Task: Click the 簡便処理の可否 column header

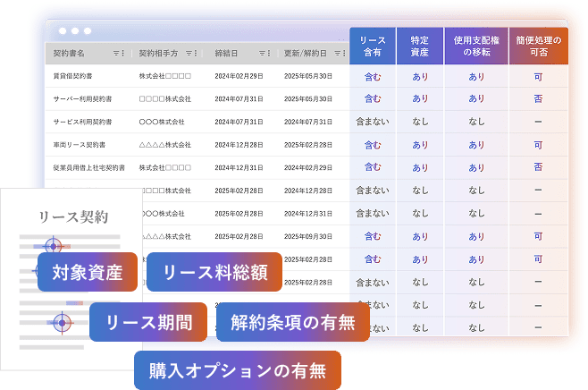Action: coord(538,47)
